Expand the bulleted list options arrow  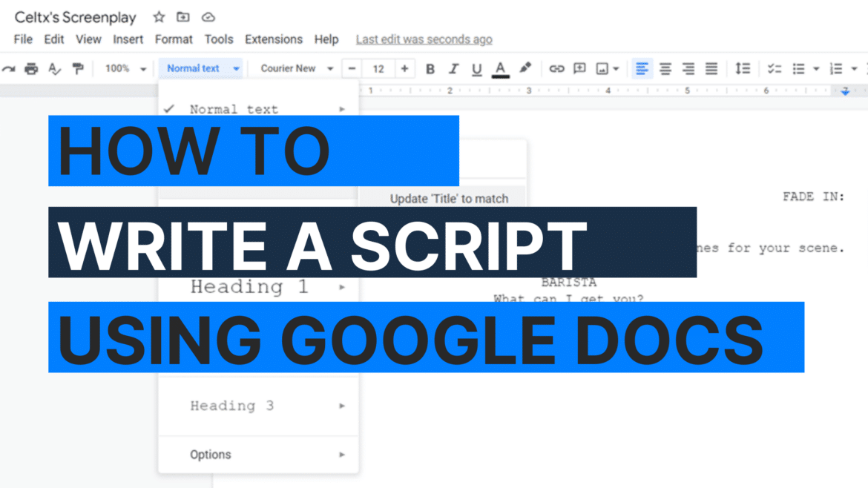point(816,68)
